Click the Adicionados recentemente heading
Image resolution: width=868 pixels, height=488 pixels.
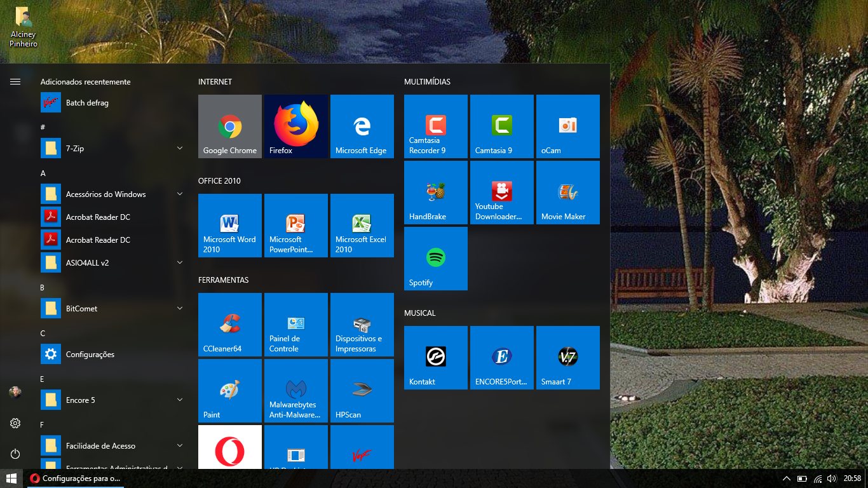coord(85,82)
